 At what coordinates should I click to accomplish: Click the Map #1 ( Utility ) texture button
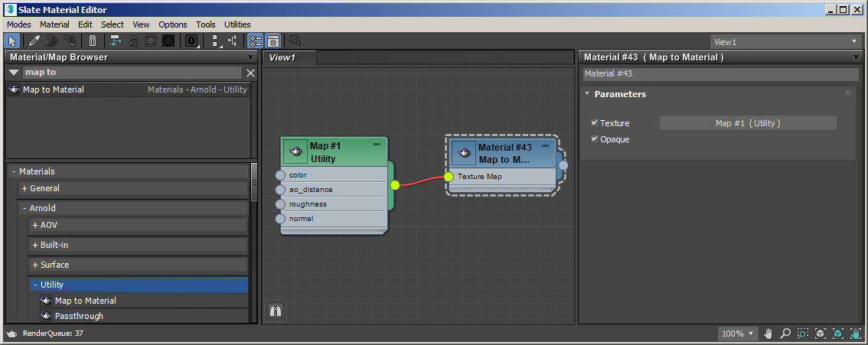pos(748,123)
